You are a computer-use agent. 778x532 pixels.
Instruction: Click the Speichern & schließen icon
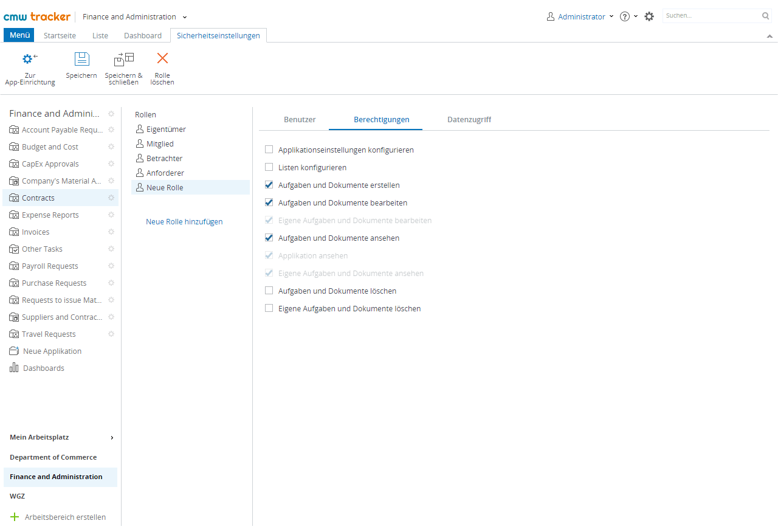pyautogui.click(x=123, y=58)
